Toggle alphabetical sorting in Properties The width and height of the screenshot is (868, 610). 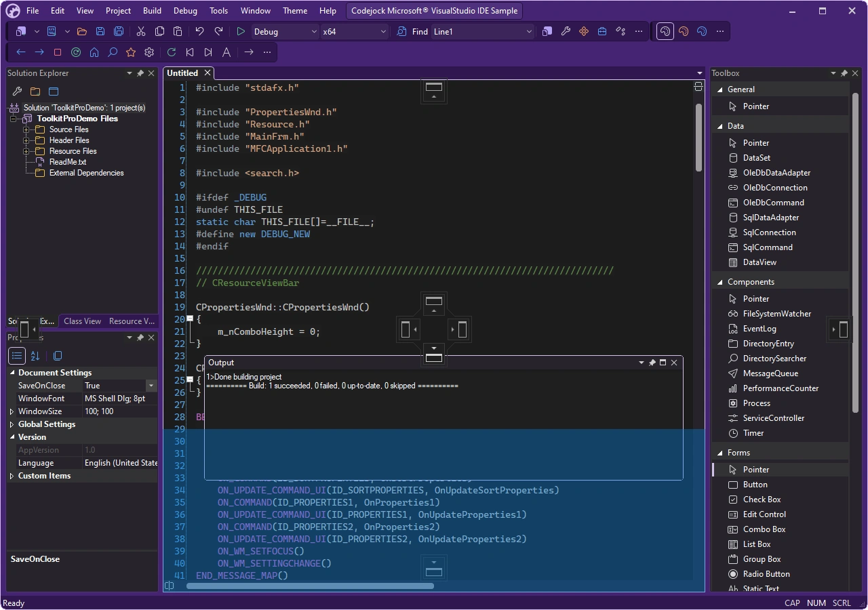coord(35,356)
